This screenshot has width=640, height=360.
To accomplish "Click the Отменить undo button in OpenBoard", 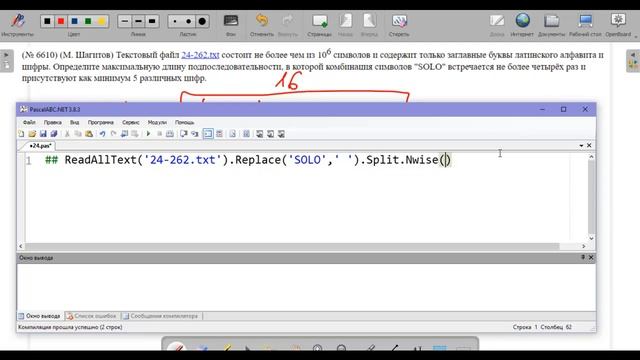I will [262, 24].
